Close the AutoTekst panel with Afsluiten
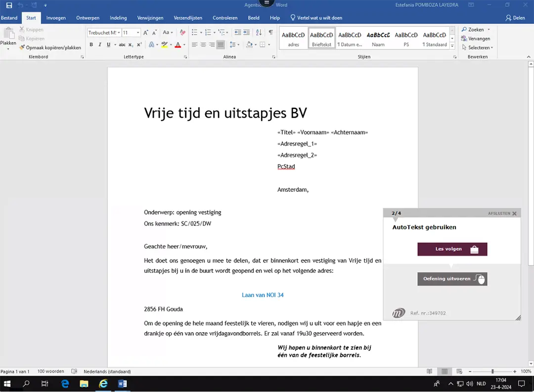The width and height of the screenshot is (534, 392). click(x=502, y=213)
